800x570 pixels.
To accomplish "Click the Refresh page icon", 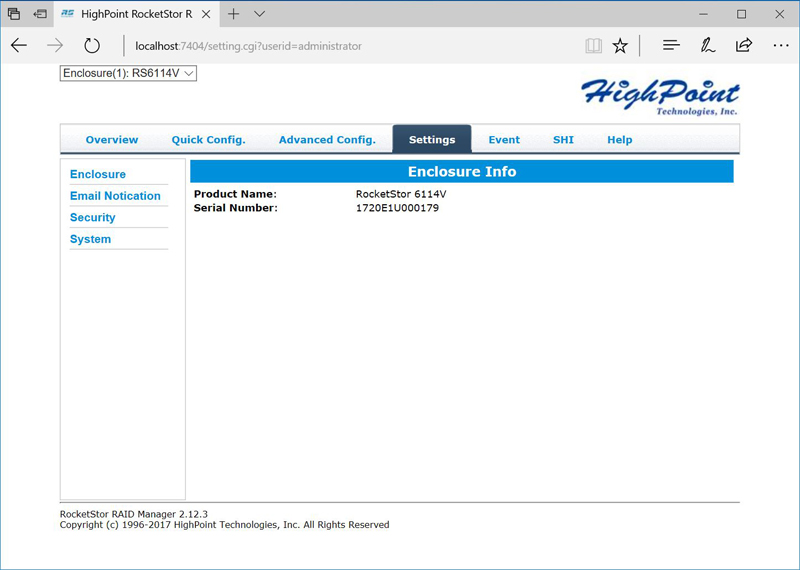I will (x=92, y=46).
